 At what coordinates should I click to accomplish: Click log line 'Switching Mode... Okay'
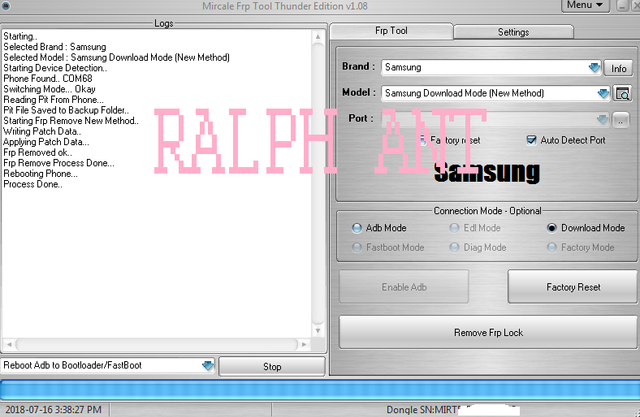pos(49,89)
